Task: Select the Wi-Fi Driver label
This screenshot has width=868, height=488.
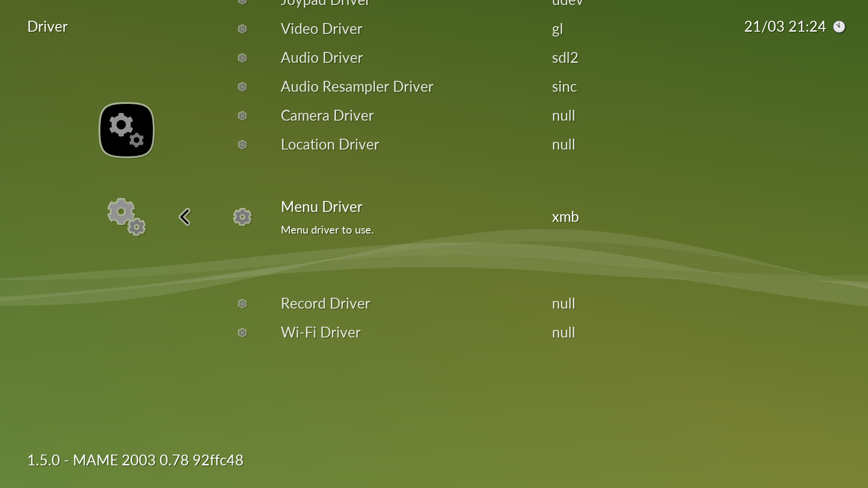Action: (x=321, y=333)
